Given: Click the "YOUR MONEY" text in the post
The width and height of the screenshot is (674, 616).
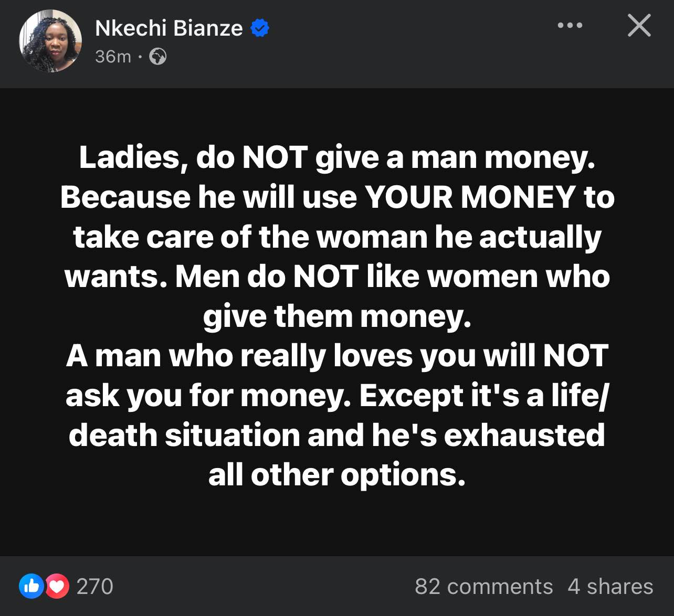Looking at the screenshot, I should [470, 197].
